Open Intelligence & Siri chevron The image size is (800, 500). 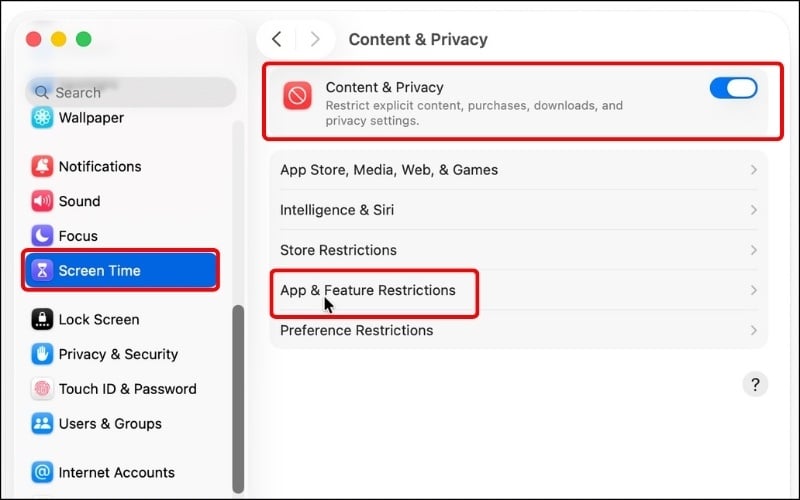(753, 210)
